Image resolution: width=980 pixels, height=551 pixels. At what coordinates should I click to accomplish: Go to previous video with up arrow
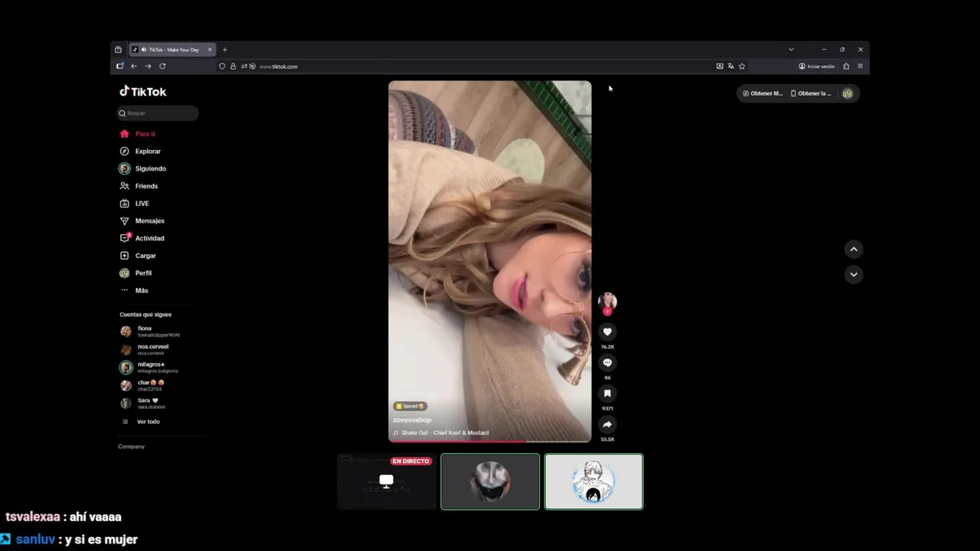pos(854,249)
